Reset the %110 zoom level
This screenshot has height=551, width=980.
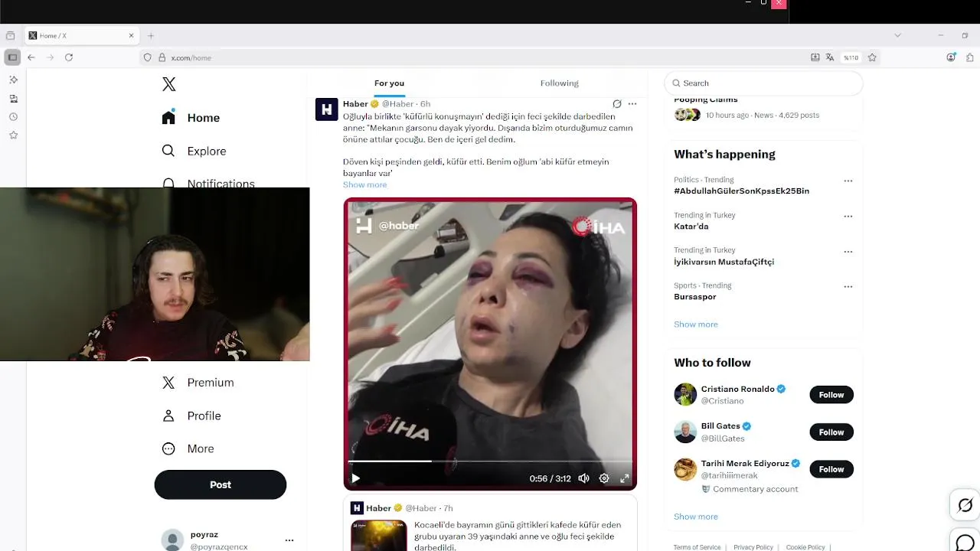coord(851,57)
